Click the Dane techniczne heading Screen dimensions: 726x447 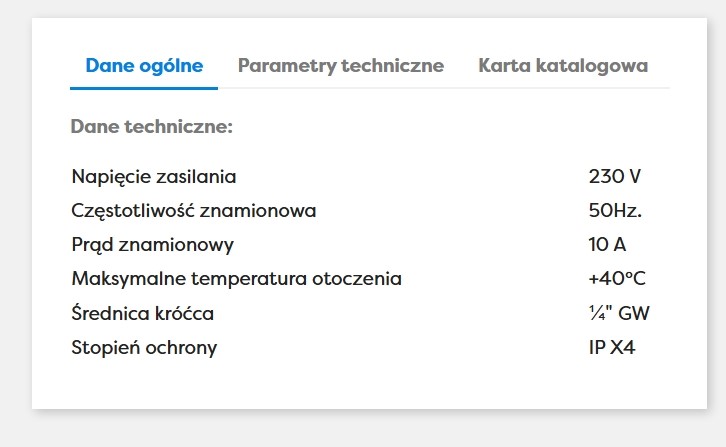tap(151, 127)
